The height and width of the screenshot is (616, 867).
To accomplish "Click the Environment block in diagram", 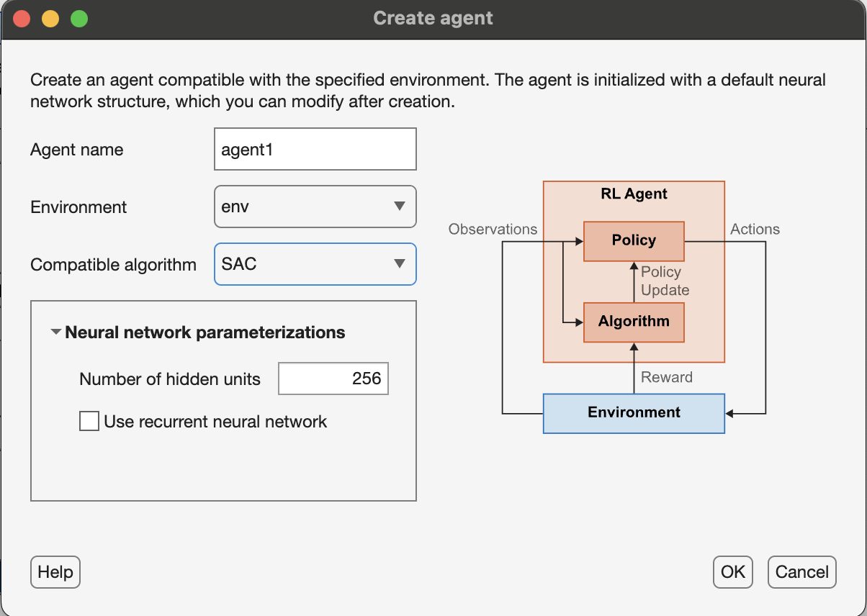I will tap(634, 413).
